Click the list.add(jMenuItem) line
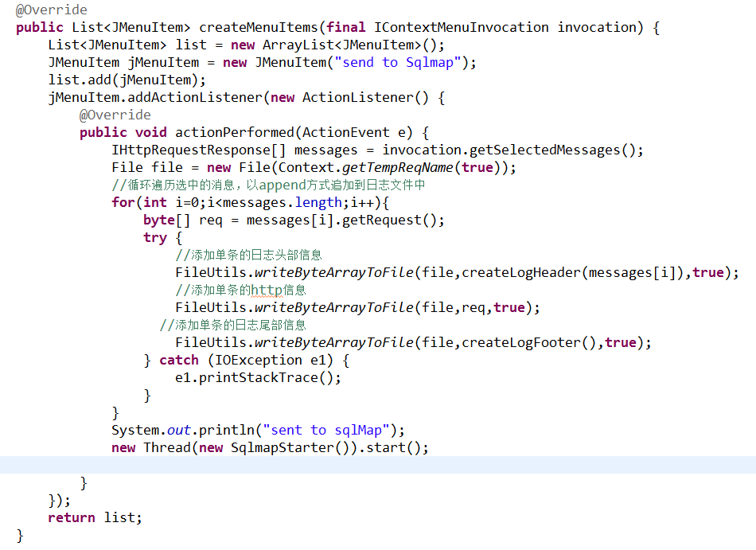This screenshot has width=756, height=550. (127, 80)
